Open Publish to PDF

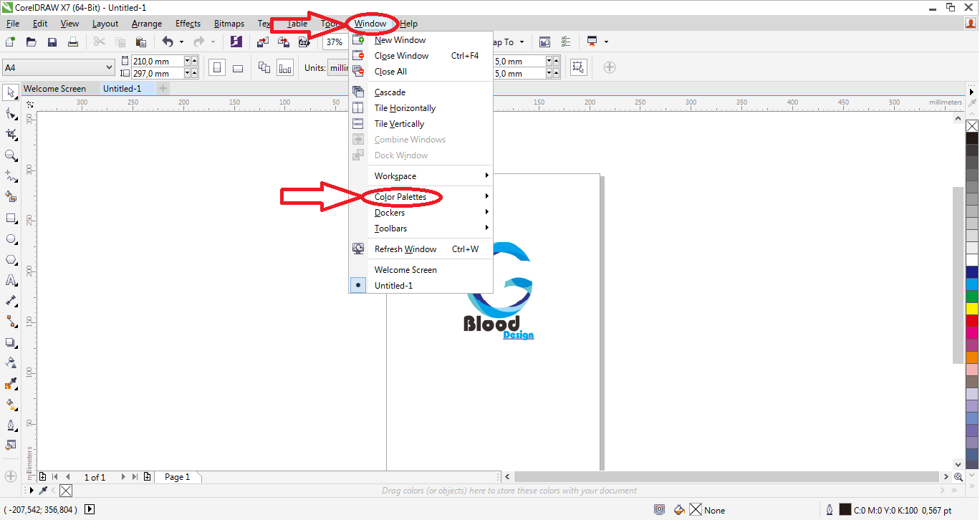(304, 42)
